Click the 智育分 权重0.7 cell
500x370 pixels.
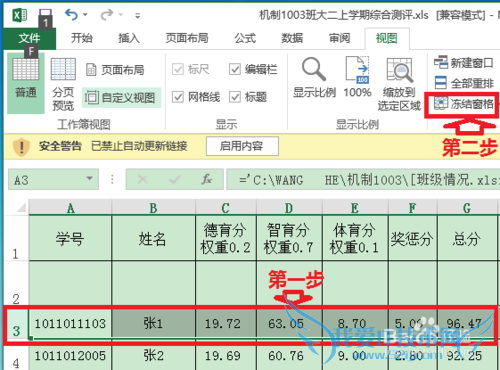[x=289, y=238]
